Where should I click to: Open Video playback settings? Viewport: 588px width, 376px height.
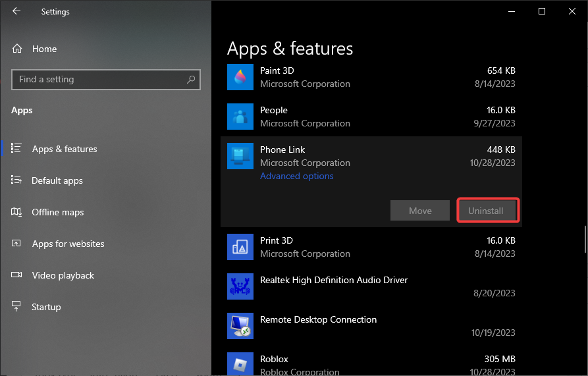click(63, 275)
